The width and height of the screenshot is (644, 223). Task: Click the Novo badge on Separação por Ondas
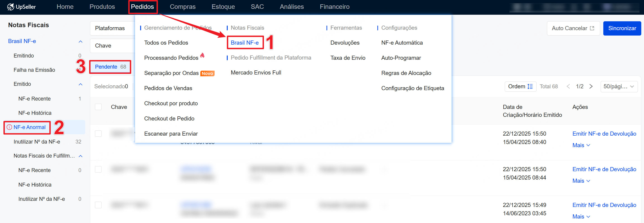[207, 73]
